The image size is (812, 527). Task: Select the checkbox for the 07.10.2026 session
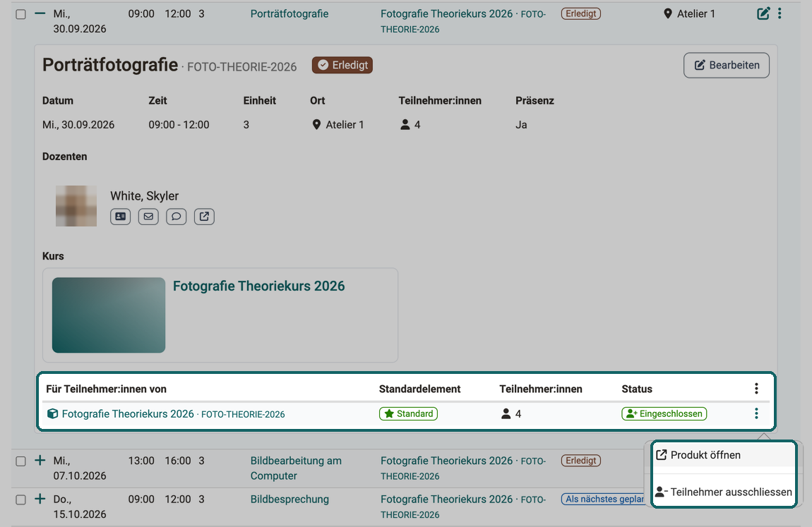click(20, 461)
